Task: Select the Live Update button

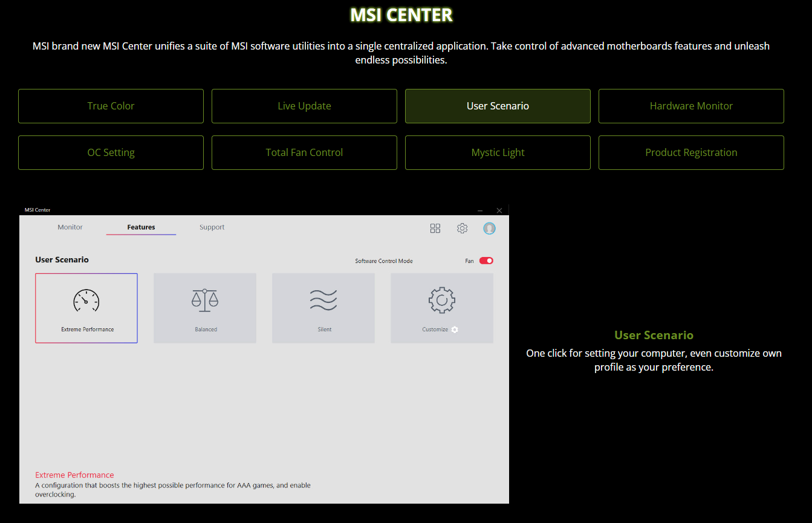Action: tap(304, 106)
